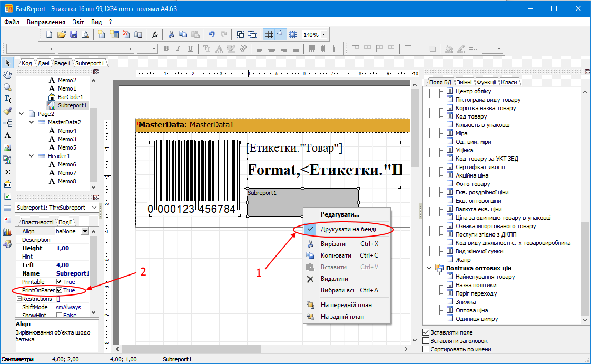Enable the 'Вставляти заголовок' checkbox

click(x=426, y=341)
